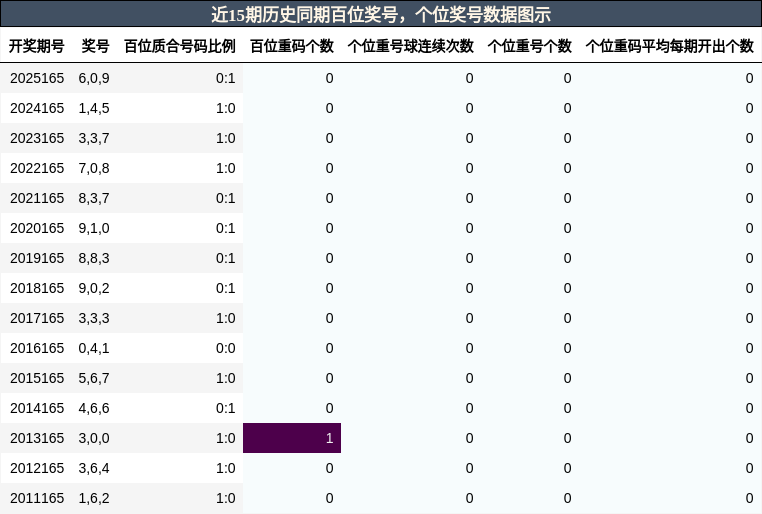The width and height of the screenshot is (762, 514).
Task: Click ratio 0:0 in row 2016165
Action: [225, 348]
